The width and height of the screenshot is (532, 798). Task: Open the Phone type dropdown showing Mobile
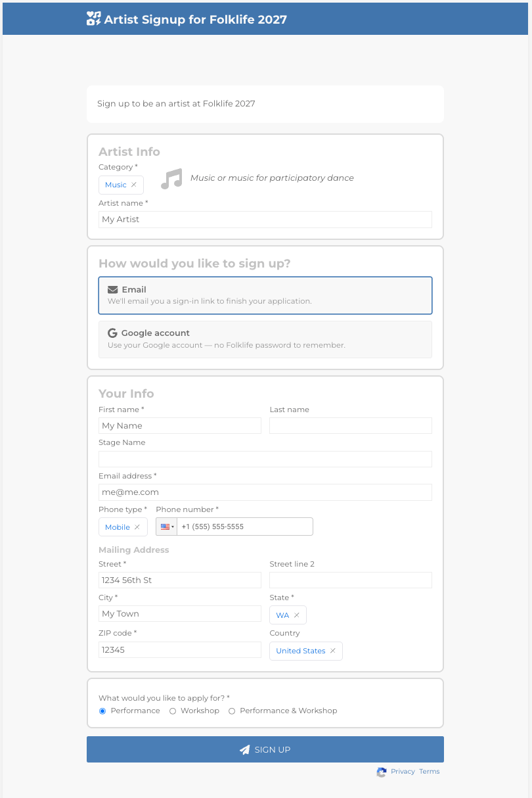(x=123, y=527)
